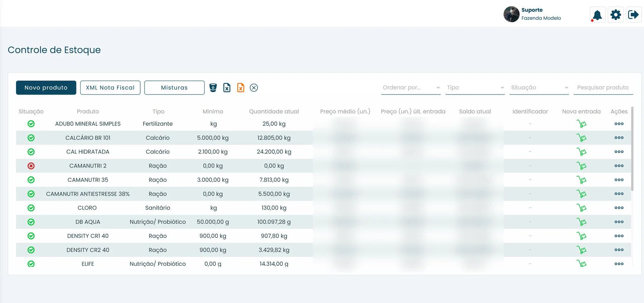644x303 pixels.
Task: Add a stock entry for CLORO
Action: pyautogui.click(x=581, y=208)
